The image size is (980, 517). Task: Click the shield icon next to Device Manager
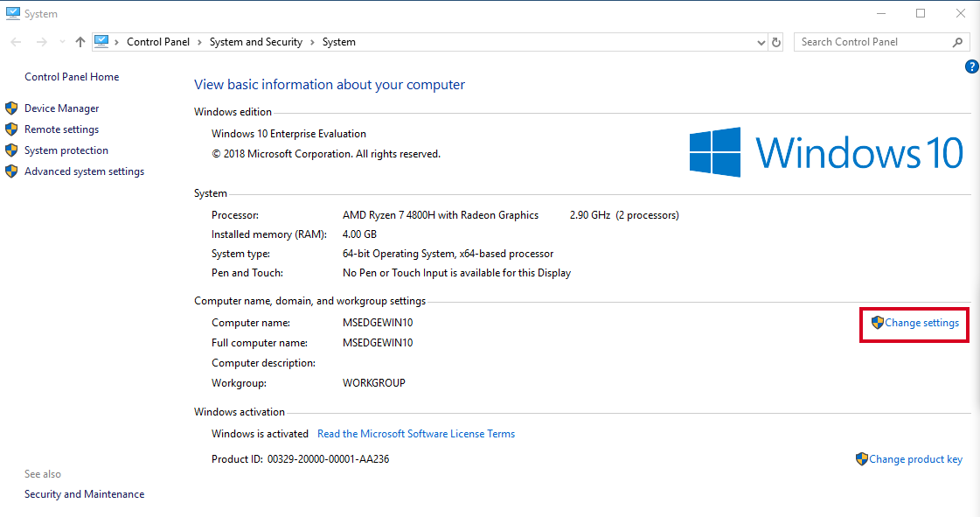11,108
